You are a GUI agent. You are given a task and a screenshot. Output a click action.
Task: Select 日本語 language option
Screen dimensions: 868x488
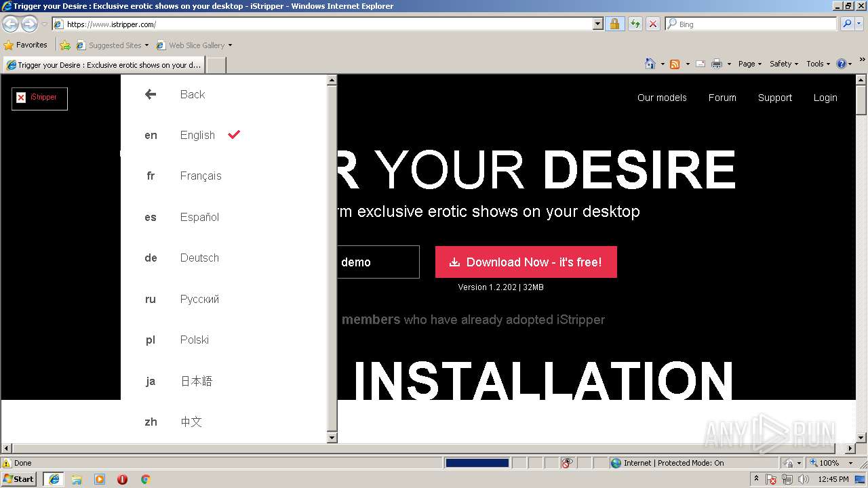point(196,381)
